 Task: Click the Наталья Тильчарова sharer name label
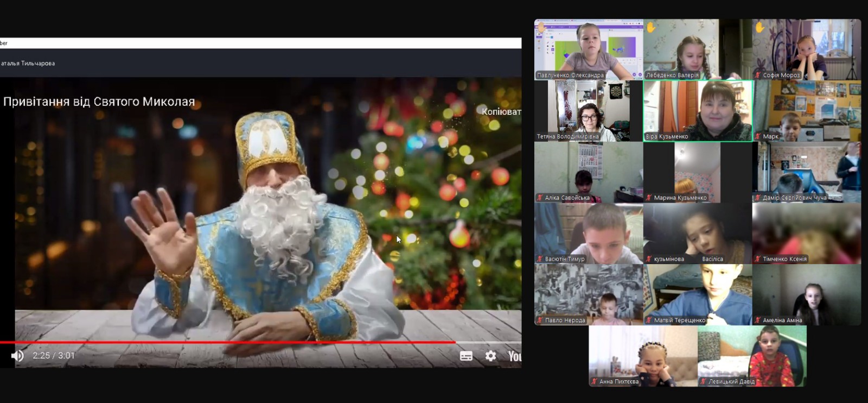[x=28, y=64]
